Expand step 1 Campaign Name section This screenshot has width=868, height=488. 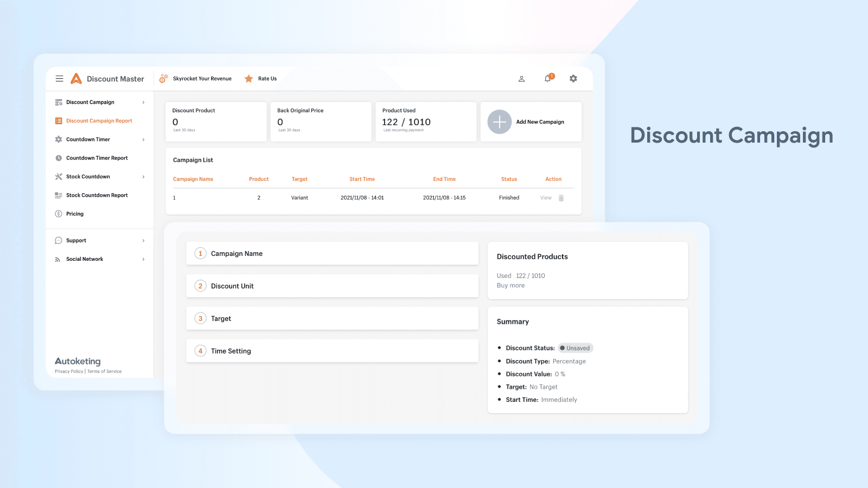pyautogui.click(x=333, y=253)
